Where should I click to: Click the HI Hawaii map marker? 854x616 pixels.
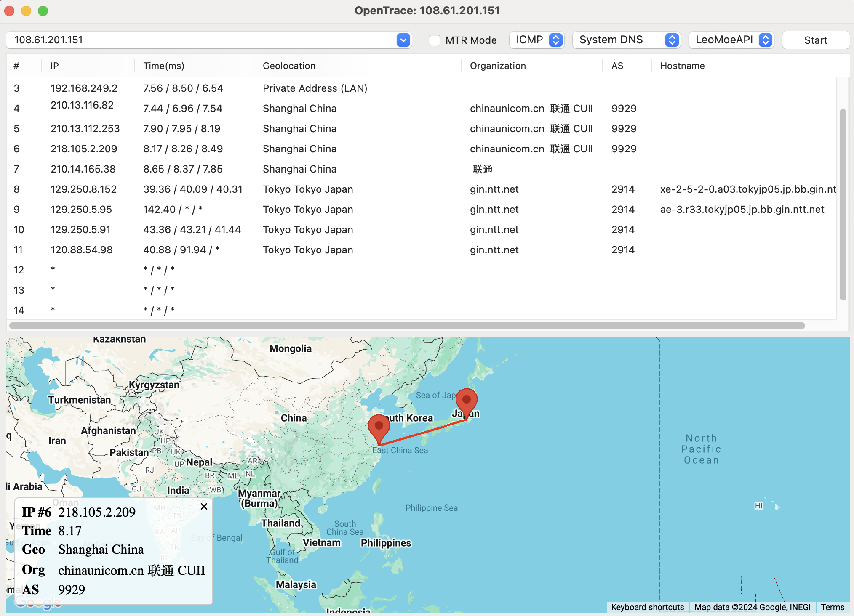pos(758,506)
